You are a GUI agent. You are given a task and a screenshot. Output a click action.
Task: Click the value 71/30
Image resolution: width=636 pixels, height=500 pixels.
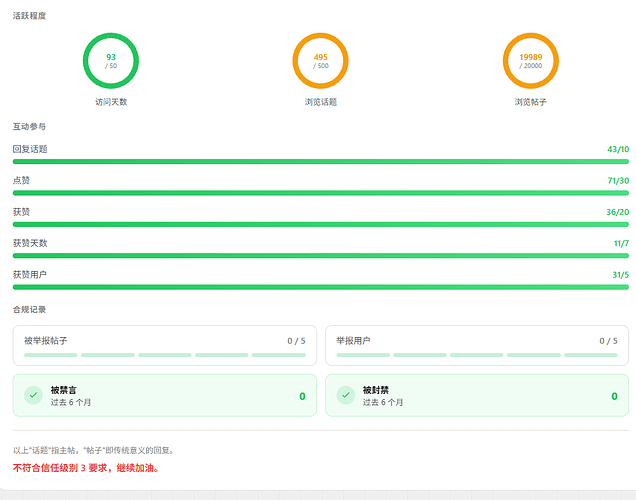point(618,180)
